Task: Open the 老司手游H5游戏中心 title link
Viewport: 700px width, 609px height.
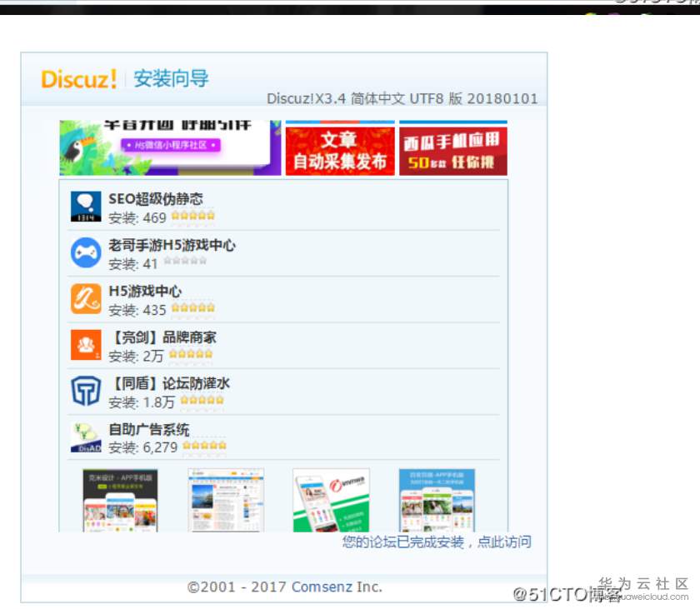Action: [172, 245]
